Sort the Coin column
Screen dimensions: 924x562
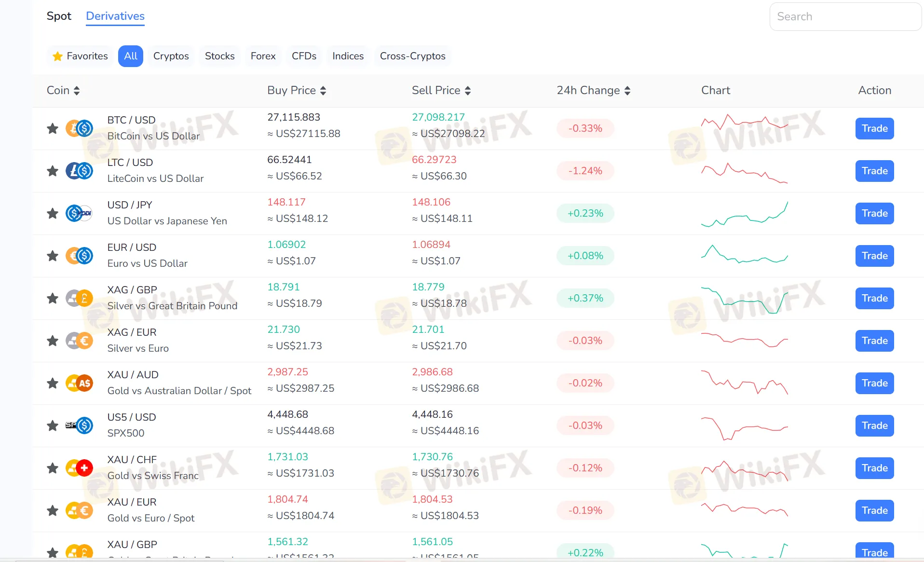77,90
